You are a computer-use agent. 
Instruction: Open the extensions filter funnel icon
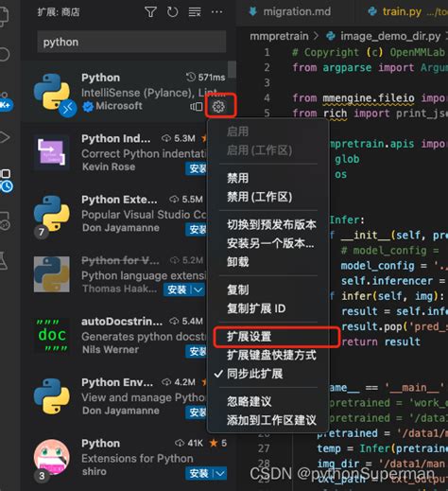[x=150, y=12]
